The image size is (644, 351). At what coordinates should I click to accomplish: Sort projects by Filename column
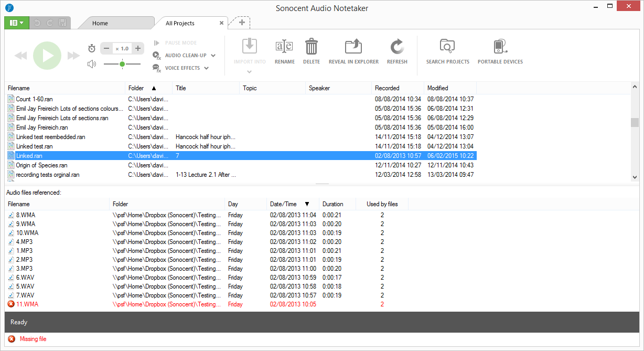tap(65, 88)
